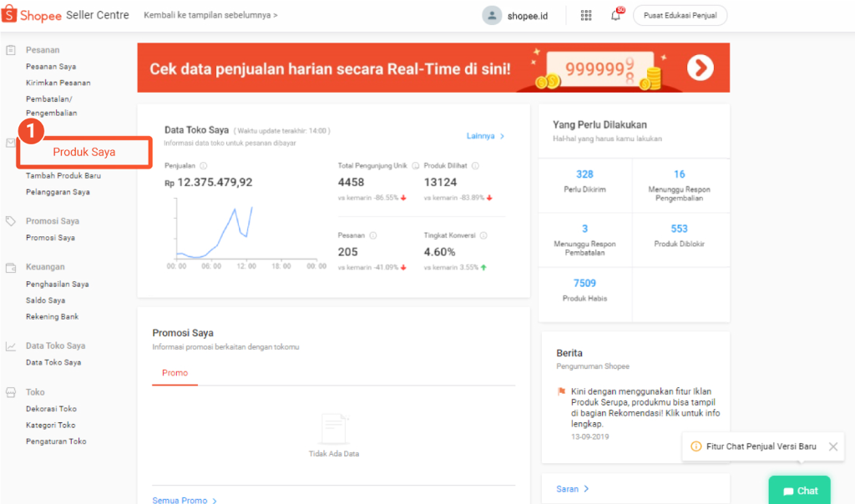Click the 4458 unique visitors value
Screen dimensions: 855x504
click(x=351, y=183)
